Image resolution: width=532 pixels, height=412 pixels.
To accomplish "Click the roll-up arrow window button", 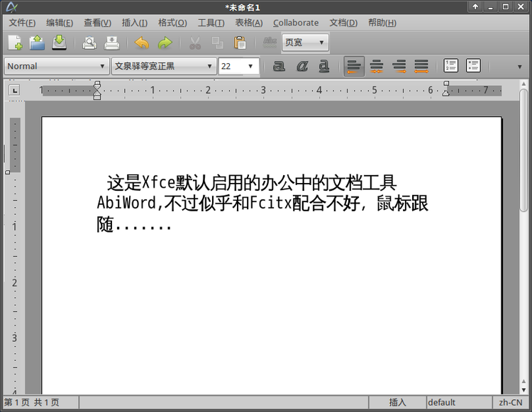I will pyautogui.click(x=475, y=6).
